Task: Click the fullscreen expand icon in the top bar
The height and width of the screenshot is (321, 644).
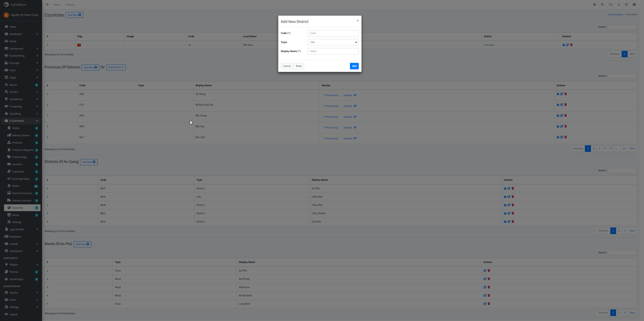Action: tap(626, 5)
